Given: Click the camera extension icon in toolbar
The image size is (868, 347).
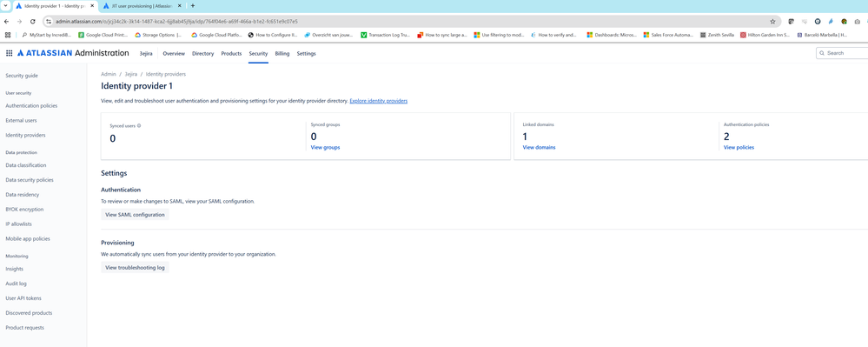Looking at the screenshot, I should point(857,21).
